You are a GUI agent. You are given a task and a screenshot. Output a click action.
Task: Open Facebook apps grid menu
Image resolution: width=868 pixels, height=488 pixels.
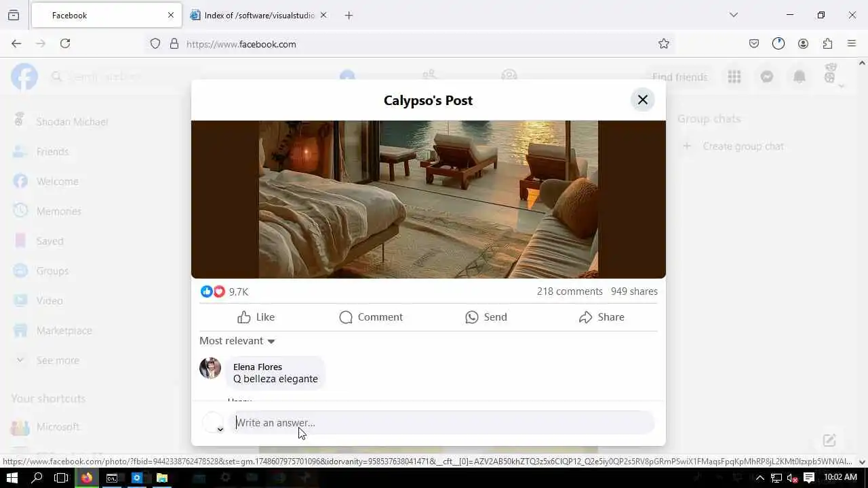pos(734,77)
